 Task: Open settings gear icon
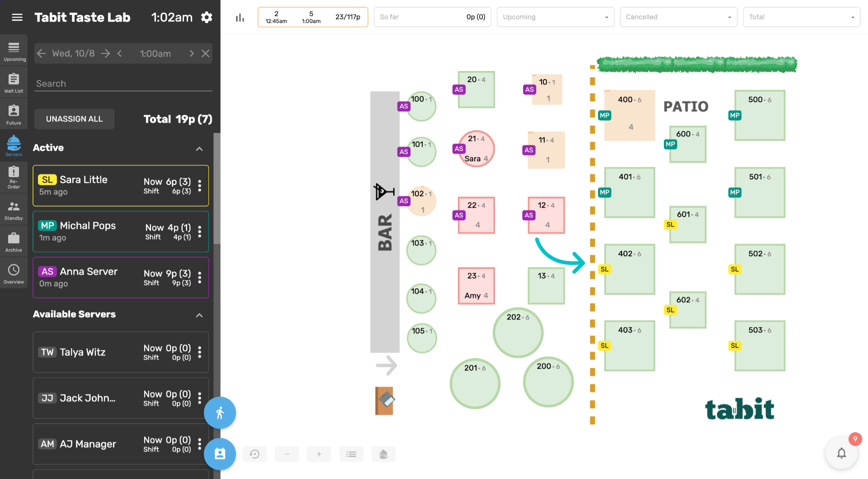[x=207, y=17]
